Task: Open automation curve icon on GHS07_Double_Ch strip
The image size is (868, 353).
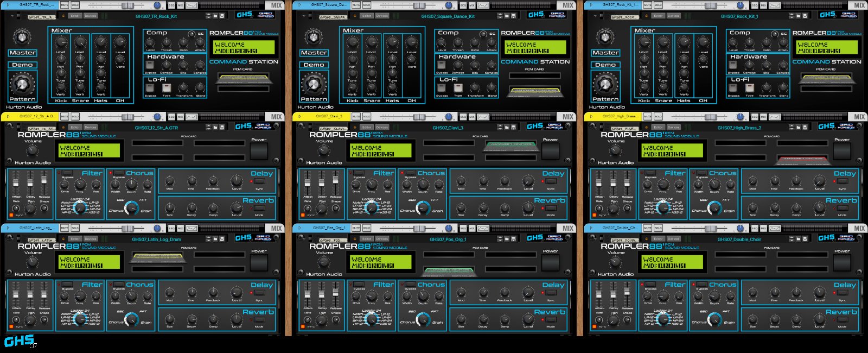Action: click(775, 228)
